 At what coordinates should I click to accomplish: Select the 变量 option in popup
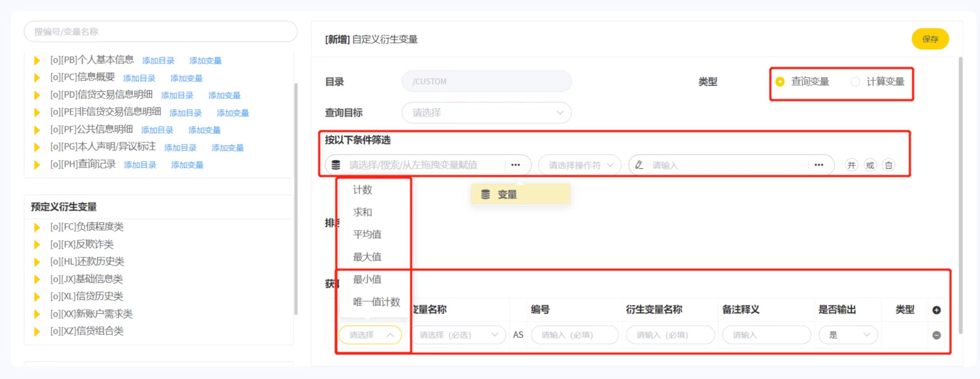(521, 194)
